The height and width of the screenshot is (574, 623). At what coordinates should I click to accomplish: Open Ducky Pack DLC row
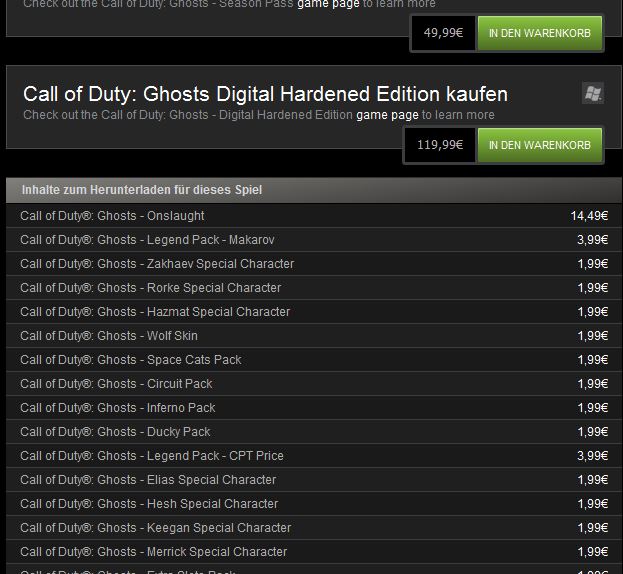point(314,432)
